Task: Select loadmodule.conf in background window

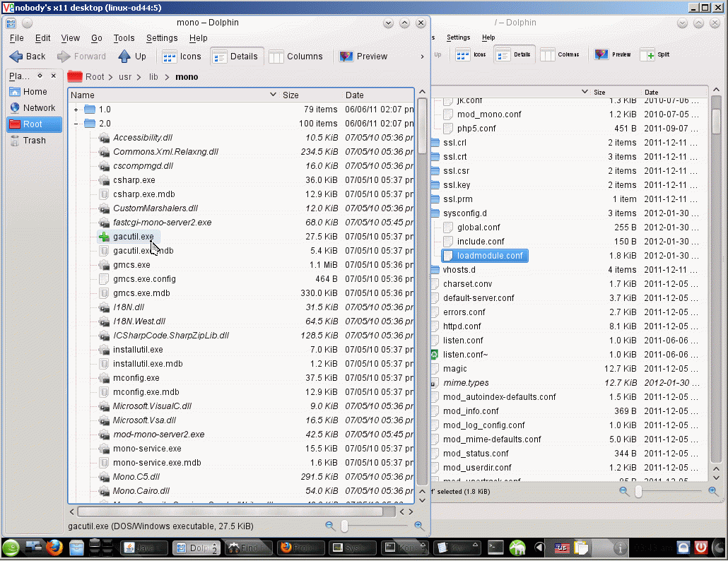Action: (x=485, y=256)
